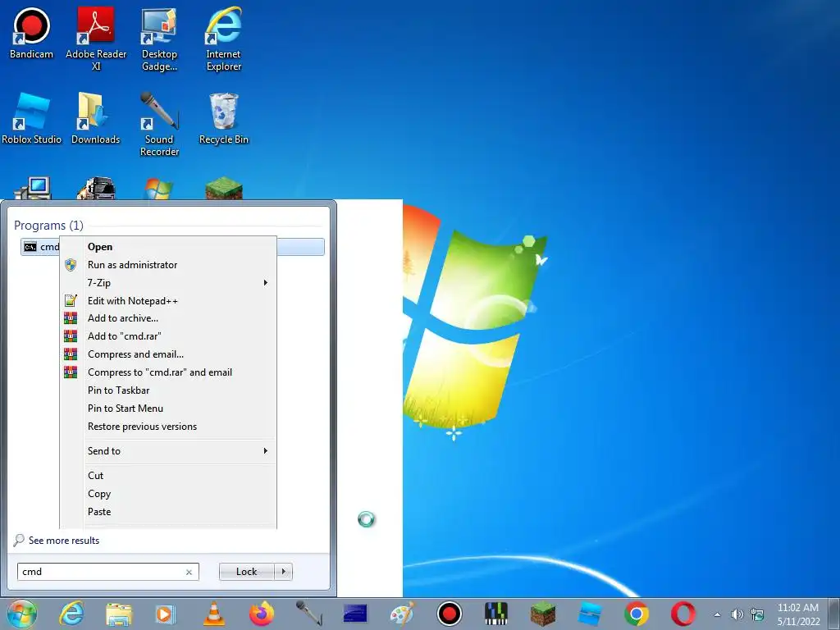This screenshot has width=840, height=630.
Task: Open the piano keyboard app in taskbar
Action: (x=496, y=614)
